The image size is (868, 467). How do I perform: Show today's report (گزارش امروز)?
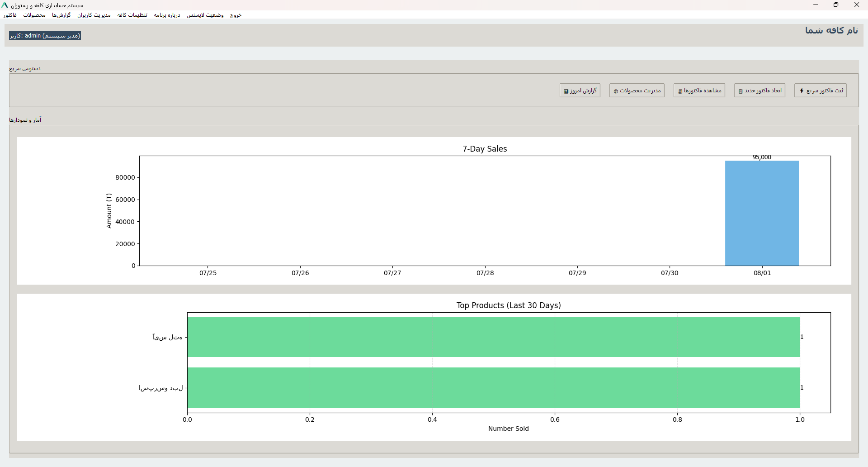click(x=580, y=91)
